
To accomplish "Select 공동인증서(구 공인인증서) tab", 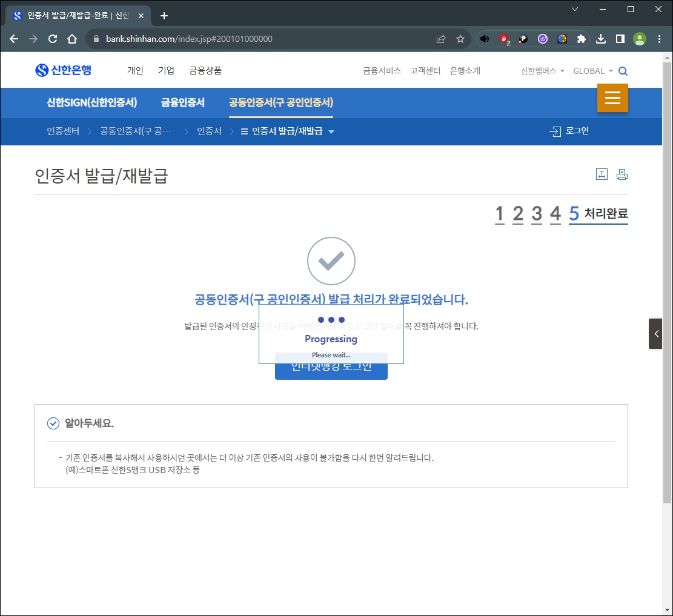I will click(281, 102).
